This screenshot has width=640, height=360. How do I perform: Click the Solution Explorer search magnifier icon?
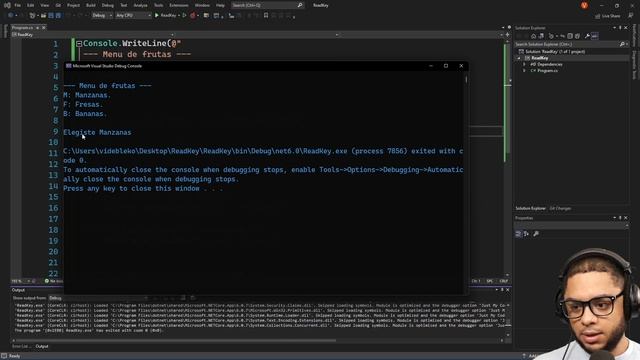622,44
